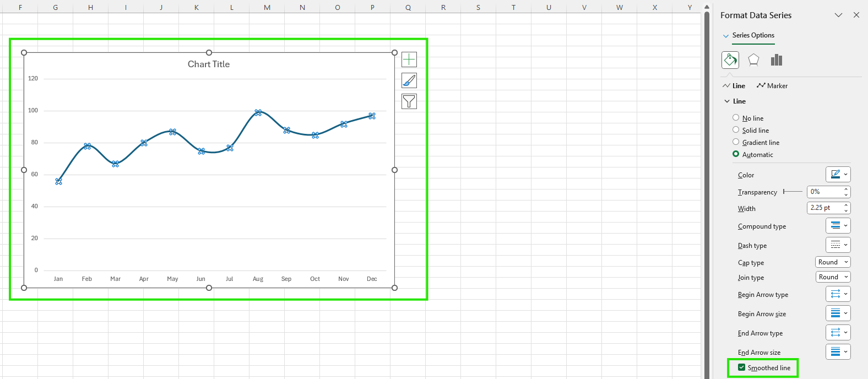
Task: Select column U header
Action: [549, 7]
